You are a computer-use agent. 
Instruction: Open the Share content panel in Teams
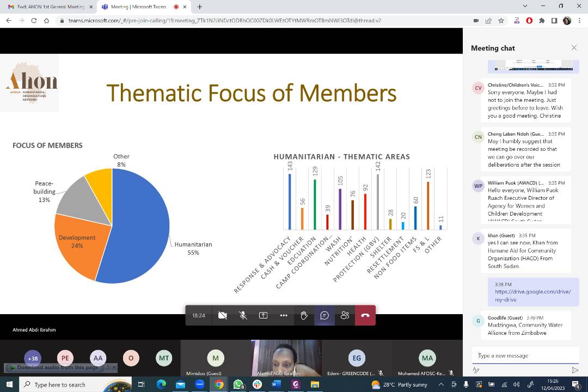pos(263,315)
